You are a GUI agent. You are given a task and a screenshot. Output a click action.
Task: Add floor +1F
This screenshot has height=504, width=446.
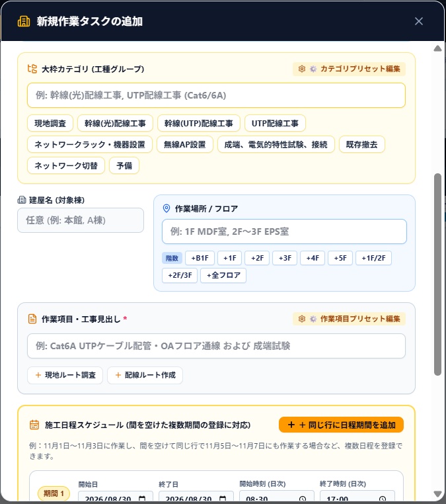[229, 258]
